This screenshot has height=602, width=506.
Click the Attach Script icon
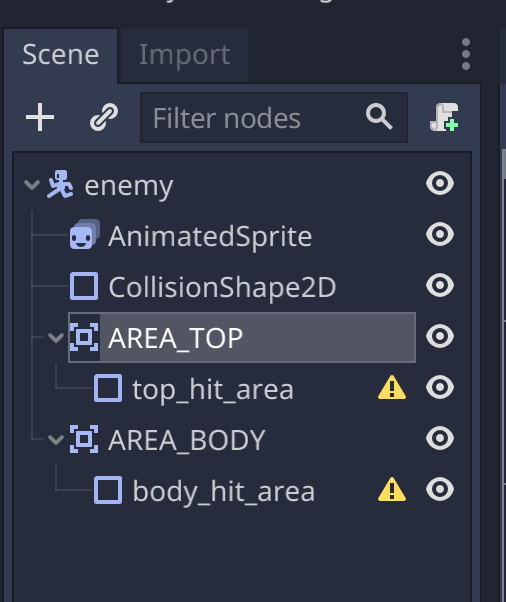click(x=444, y=117)
